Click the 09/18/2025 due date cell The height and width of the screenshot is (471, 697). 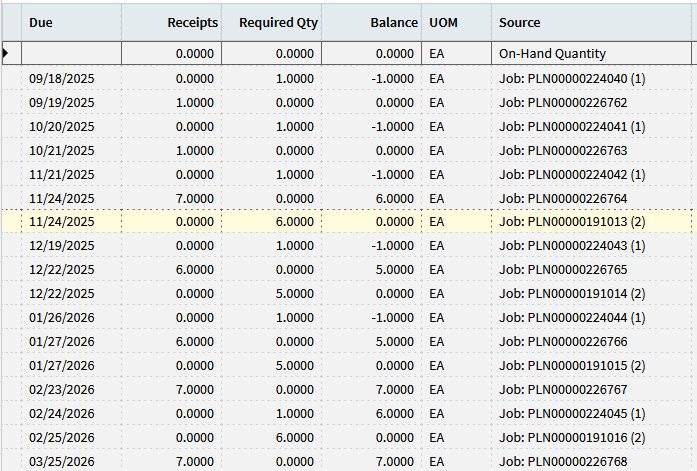(71, 79)
